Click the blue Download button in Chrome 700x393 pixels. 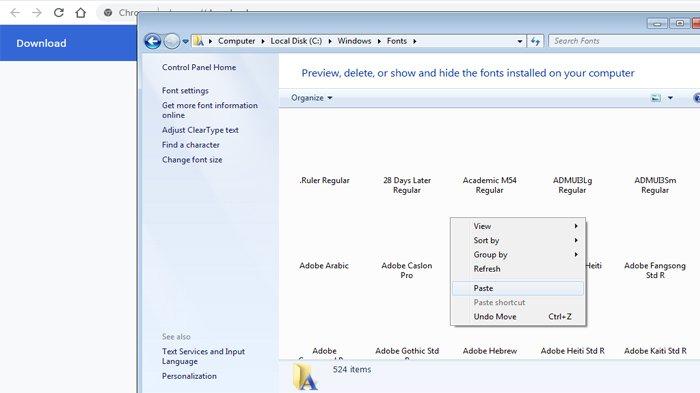41,43
